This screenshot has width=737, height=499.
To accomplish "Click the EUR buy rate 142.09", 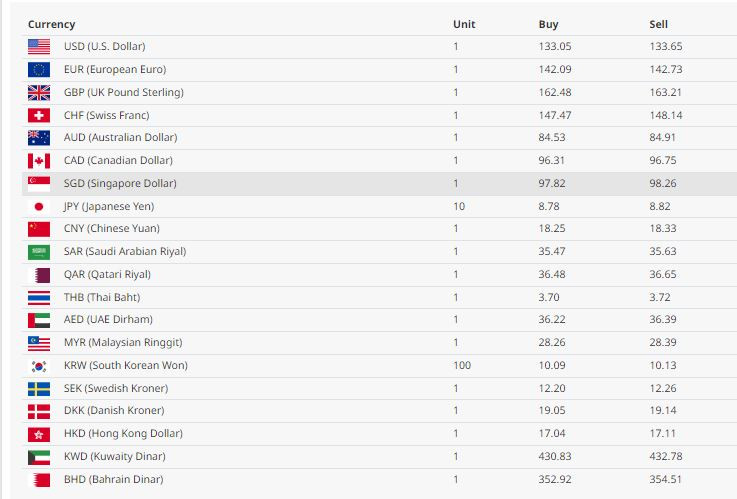I will click(555, 70).
